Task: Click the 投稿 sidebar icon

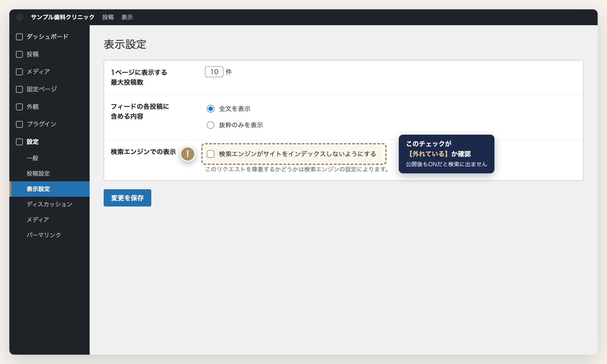Action: coord(19,54)
